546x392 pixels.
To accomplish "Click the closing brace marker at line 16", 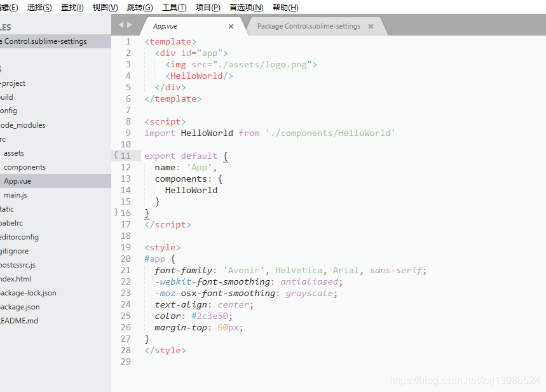I will (x=116, y=212).
